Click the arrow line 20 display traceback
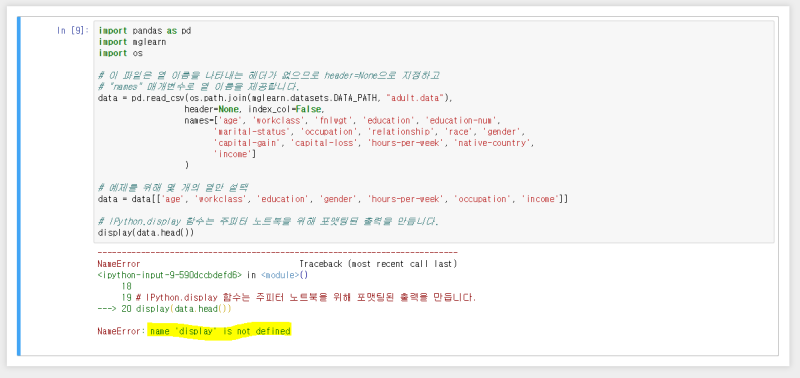The height and width of the screenshot is (378, 800). 164,309
